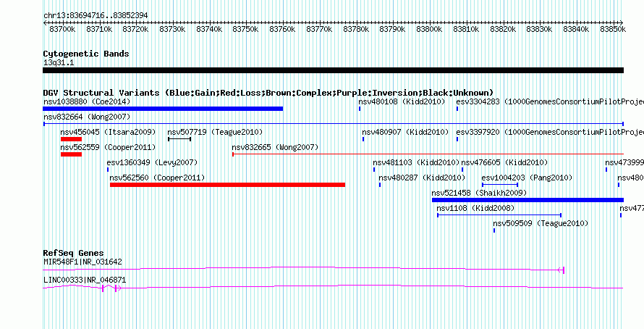The image size is (644, 329).
Task: Open the nsv562559 (Cooper2011) variant label
Action: click(108, 147)
